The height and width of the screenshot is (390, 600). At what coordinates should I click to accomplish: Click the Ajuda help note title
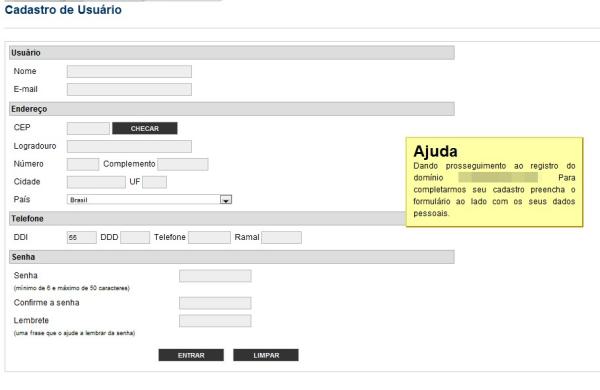coord(435,151)
